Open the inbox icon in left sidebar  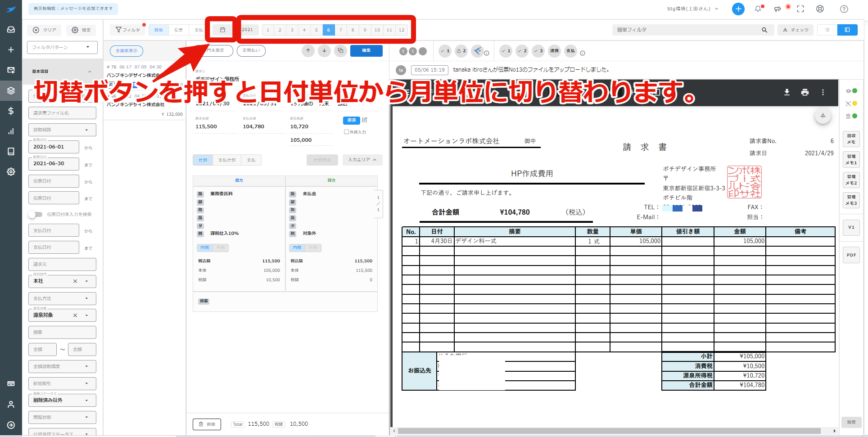click(11, 29)
